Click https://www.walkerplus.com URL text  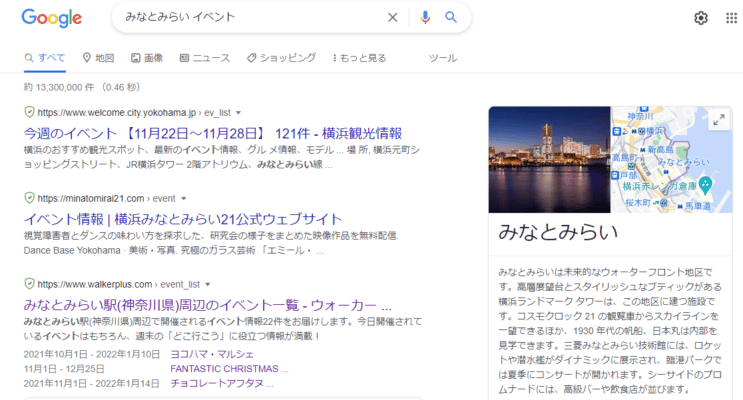(x=95, y=284)
